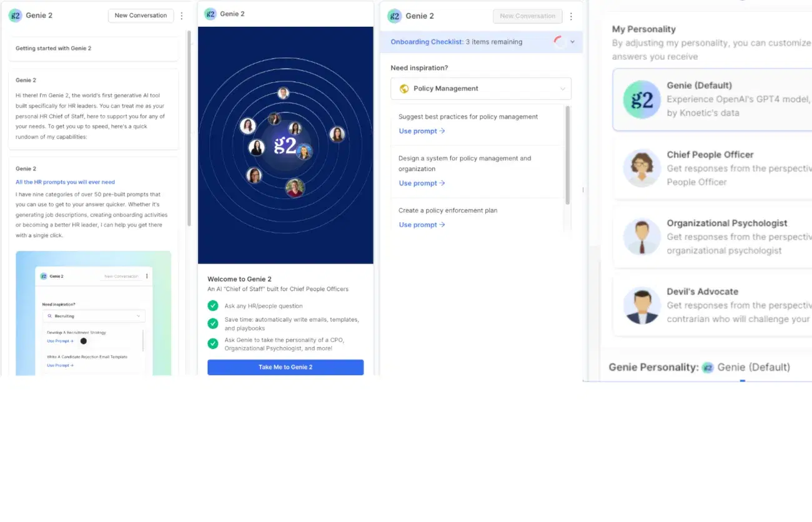Click the g2 logo above the Onboarding Checklist bar
This screenshot has height=522, width=812.
pos(394,16)
